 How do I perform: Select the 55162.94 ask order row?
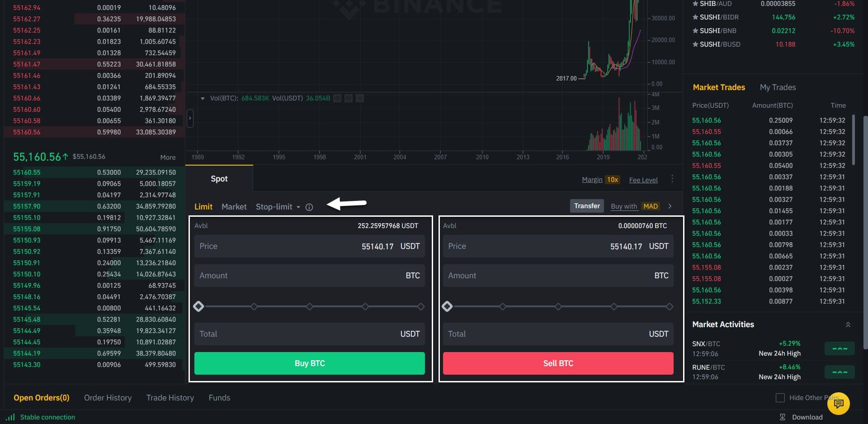[94, 8]
